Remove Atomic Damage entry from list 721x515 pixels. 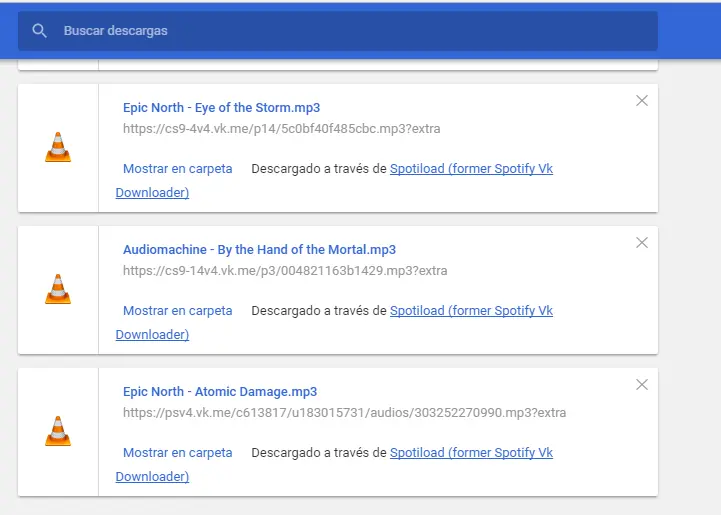click(642, 385)
